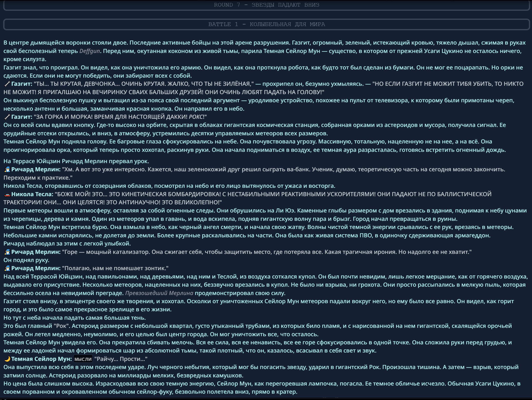
Task: Click Ричард Мерлин name before "Полагаю"
Action: [36, 268]
